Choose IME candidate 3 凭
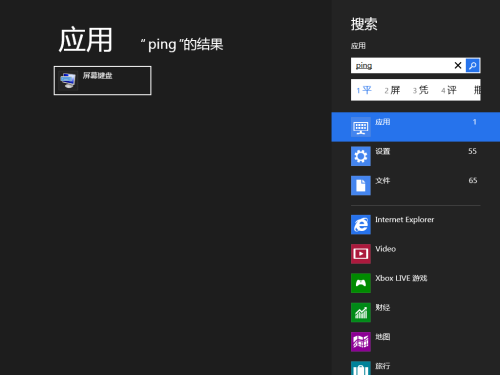This screenshot has height=375, width=500. 420,90
